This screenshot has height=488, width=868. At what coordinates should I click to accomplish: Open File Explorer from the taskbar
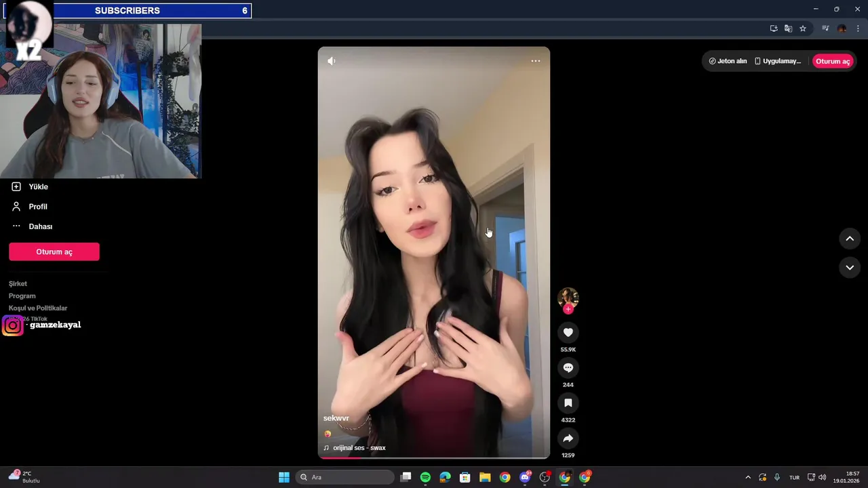(x=485, y=477)
